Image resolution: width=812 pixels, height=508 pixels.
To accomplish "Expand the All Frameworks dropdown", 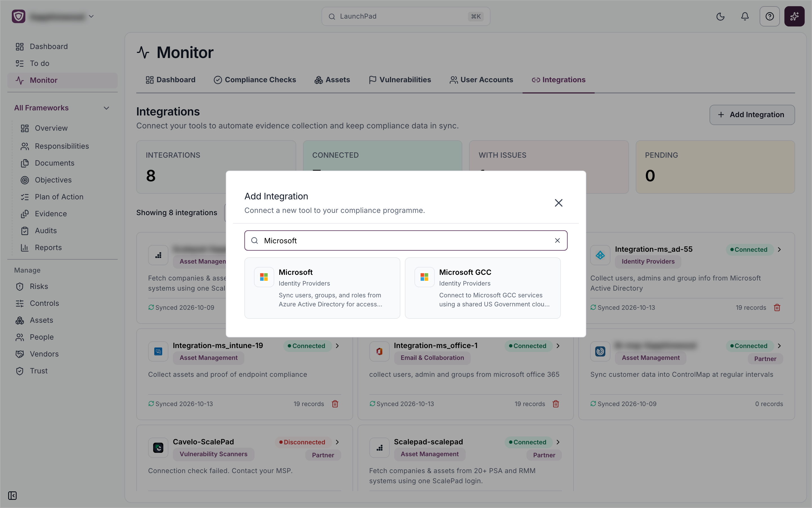I will pyautogui.click(x=63, y=108).
